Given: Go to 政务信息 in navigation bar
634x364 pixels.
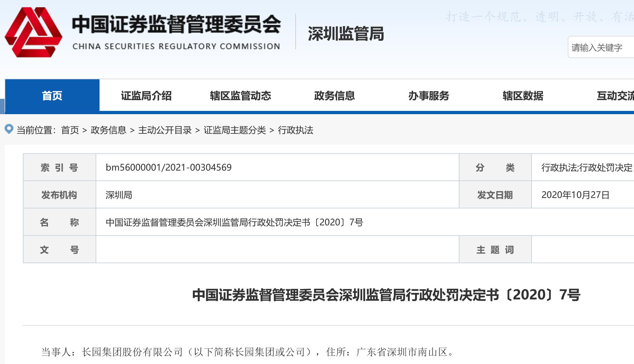Looking at the screenshot, I should [334, 96].
